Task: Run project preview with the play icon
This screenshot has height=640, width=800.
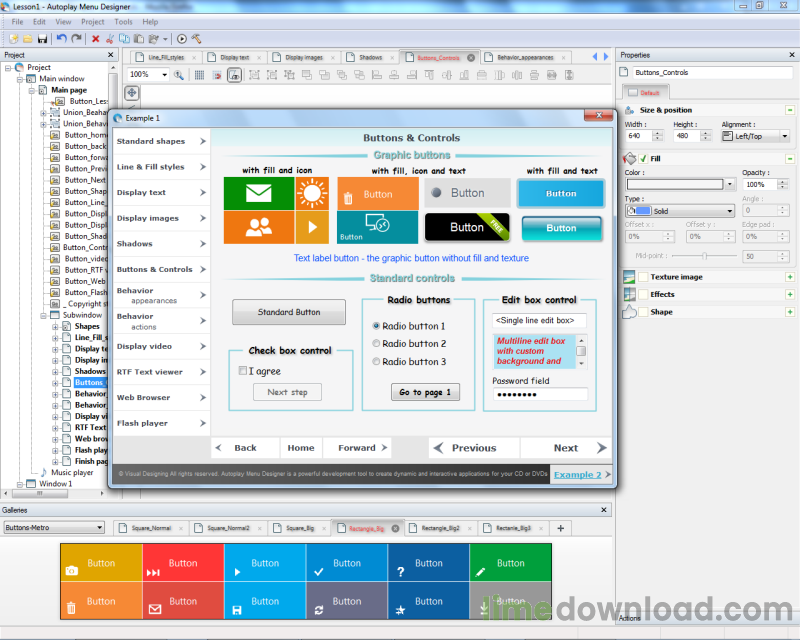Action: pos(182,39)
